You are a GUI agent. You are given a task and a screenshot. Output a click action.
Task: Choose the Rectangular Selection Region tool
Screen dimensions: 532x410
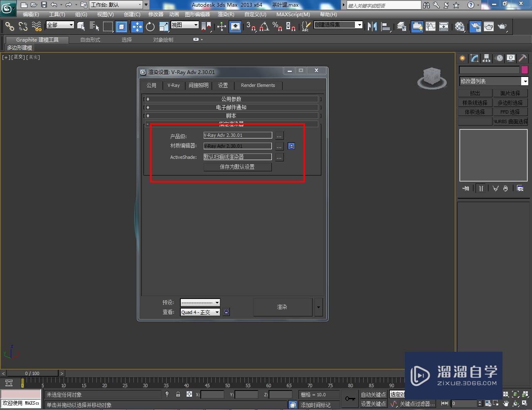click(108, 27)
